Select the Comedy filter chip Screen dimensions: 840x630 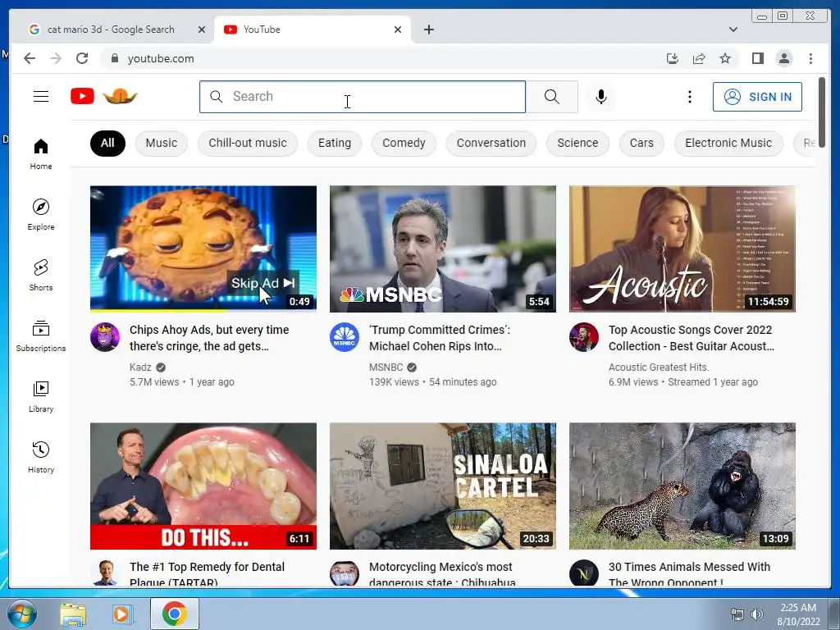(x=404, y=143)
